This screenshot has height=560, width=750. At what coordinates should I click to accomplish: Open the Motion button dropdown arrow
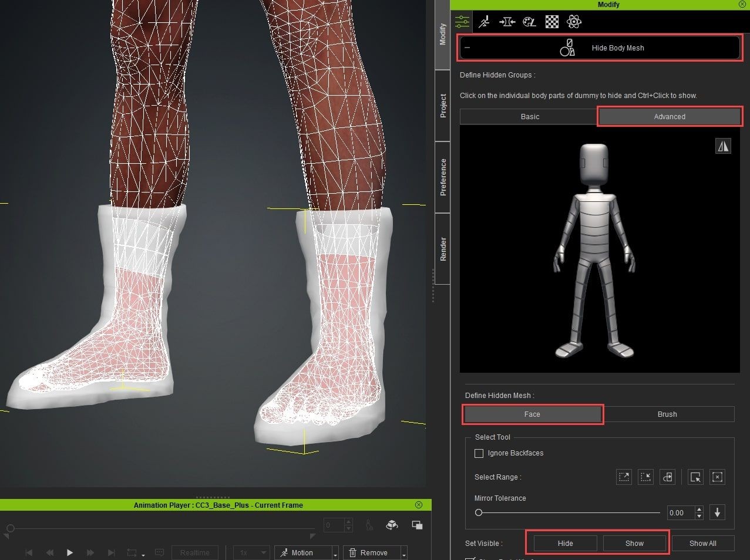pyautogui.click(x=335, y=554)
